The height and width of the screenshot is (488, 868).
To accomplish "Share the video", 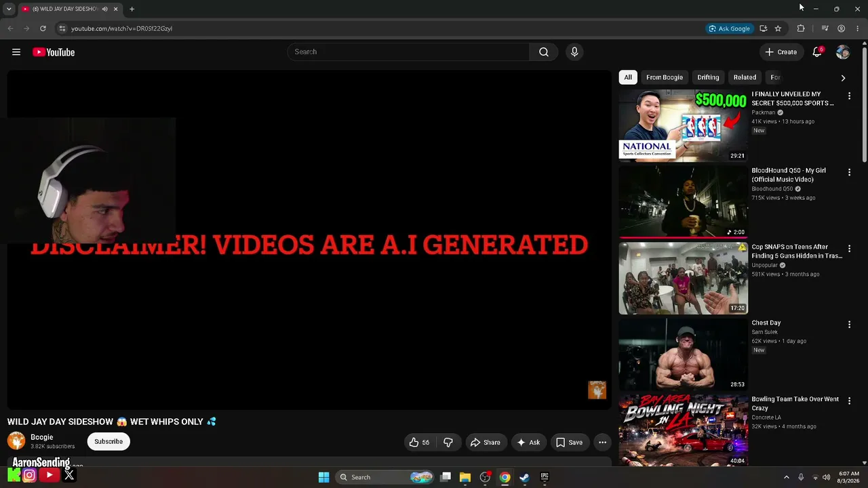I will tap(486, 443).
